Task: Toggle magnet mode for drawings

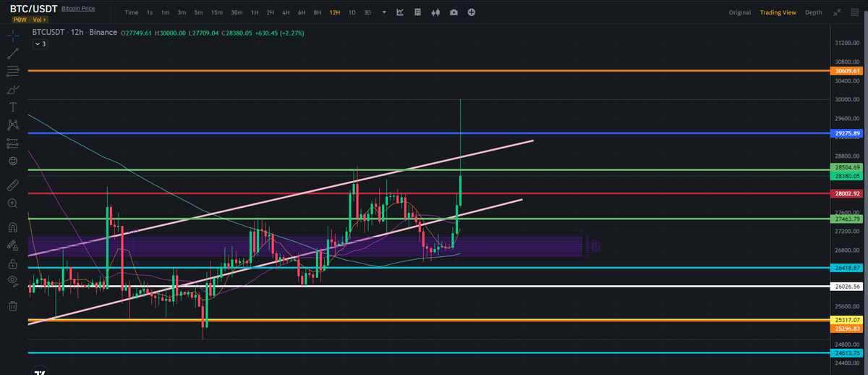Action: click(12, 227)
